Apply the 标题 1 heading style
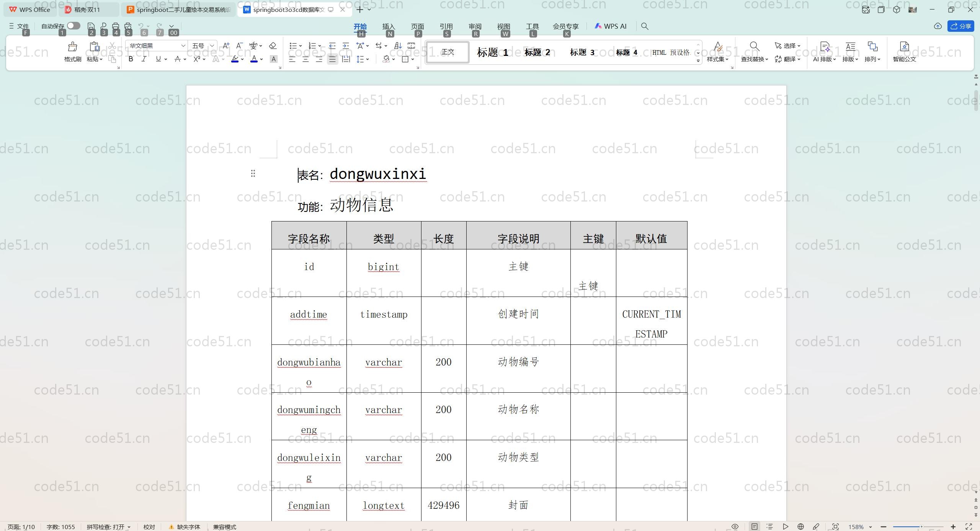980x531 pixels. (x=492, y=52)
